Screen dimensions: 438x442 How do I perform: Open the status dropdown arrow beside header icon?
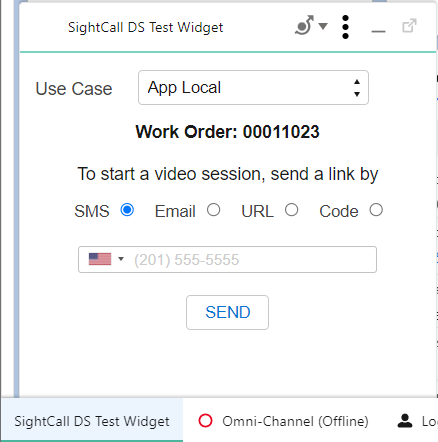[323, 26]
